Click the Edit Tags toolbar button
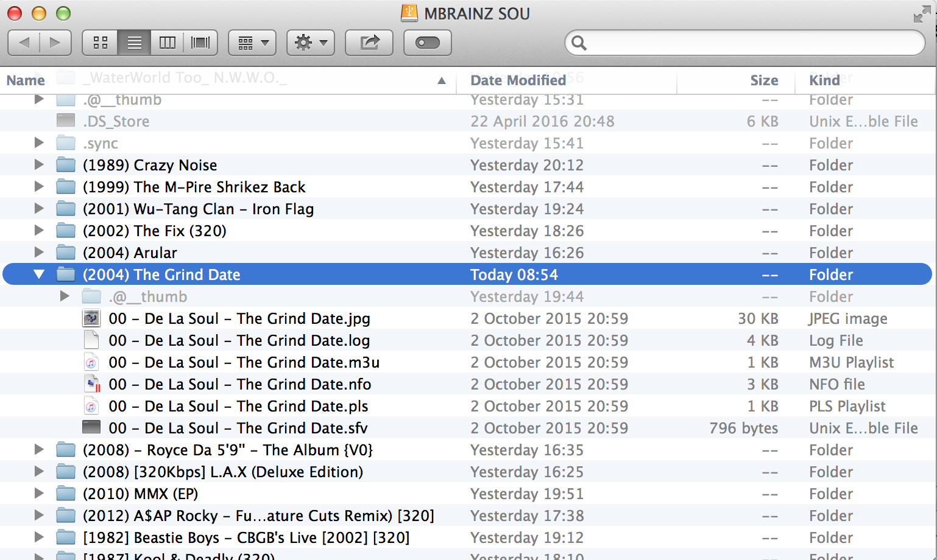937x560 pixels. (427, 43)
